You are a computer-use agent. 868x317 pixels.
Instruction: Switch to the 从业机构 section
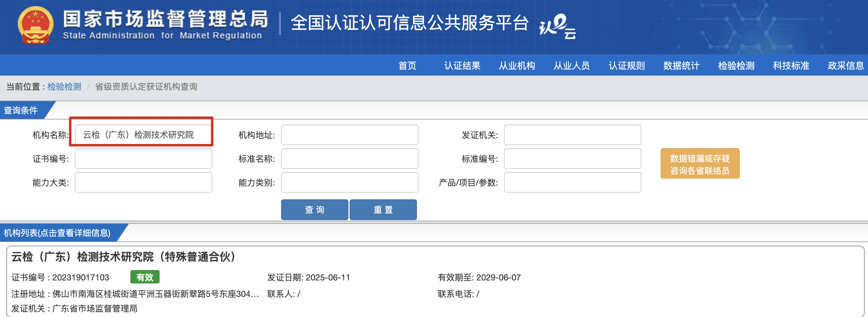(517, 66)
